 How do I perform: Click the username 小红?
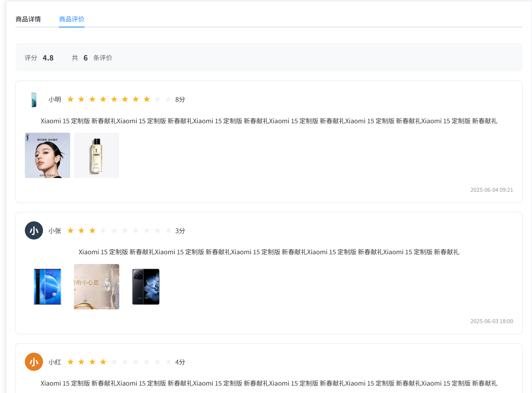[55, 362]
